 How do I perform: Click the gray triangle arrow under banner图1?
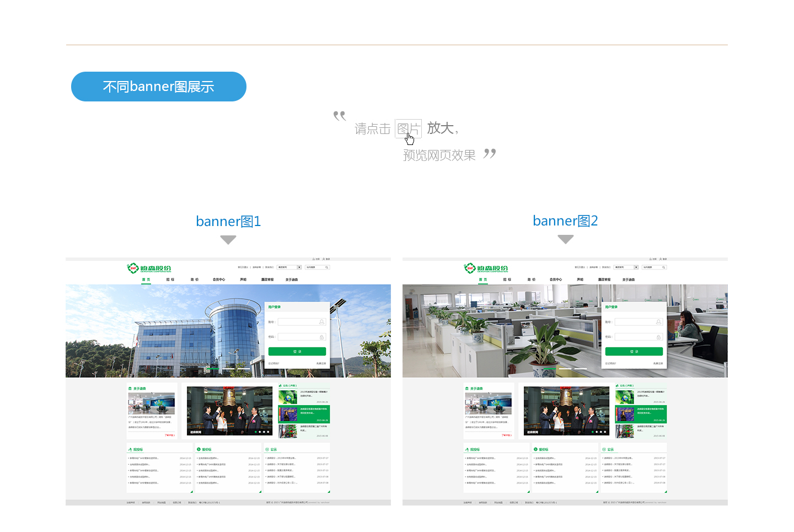pyautogui.click(x=228, y=240)
